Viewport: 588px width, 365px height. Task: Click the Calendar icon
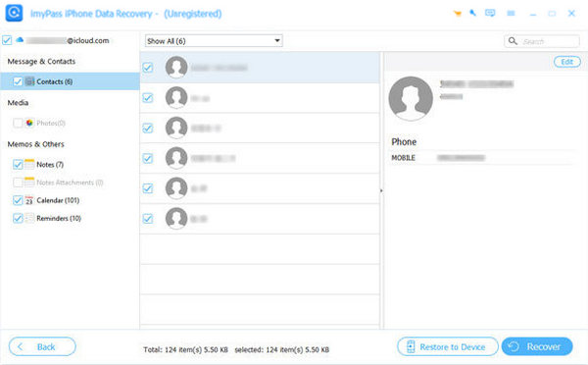tap(29, 200)
